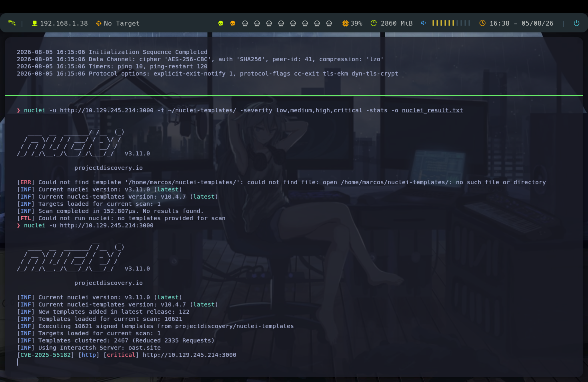
Task: Click the [ERR] "Could not find template" line
Action: coord(281,182)
